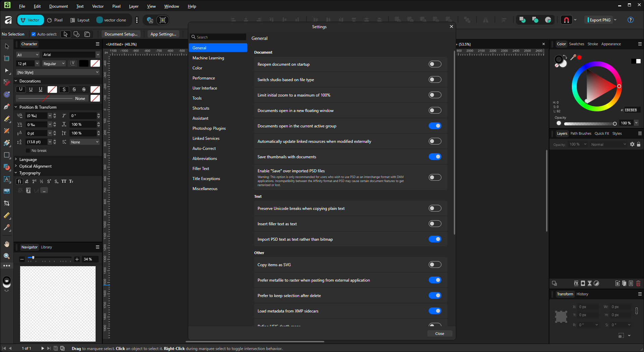Enable Reopen document on startup
Viewport: 644px width, 352px height.
(435, 64)
